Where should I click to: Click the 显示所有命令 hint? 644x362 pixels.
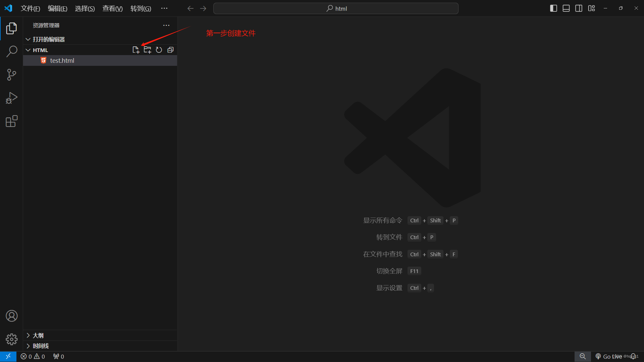coord(383,221)
